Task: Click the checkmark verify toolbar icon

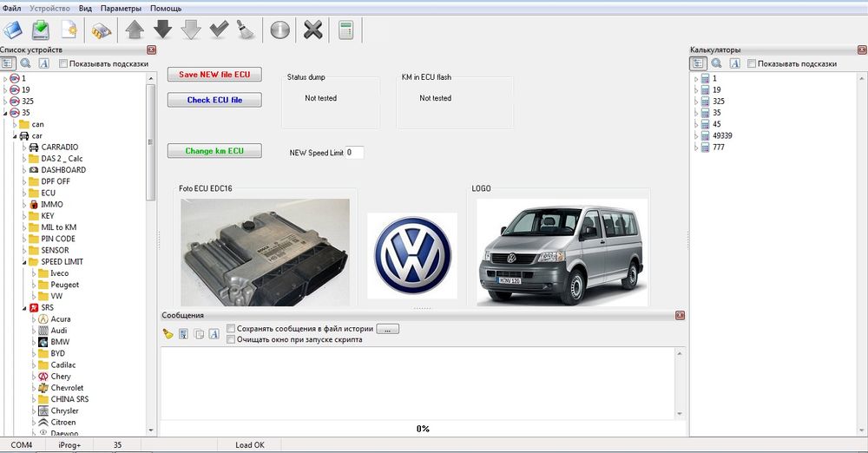Action: [x=220, y=30]
